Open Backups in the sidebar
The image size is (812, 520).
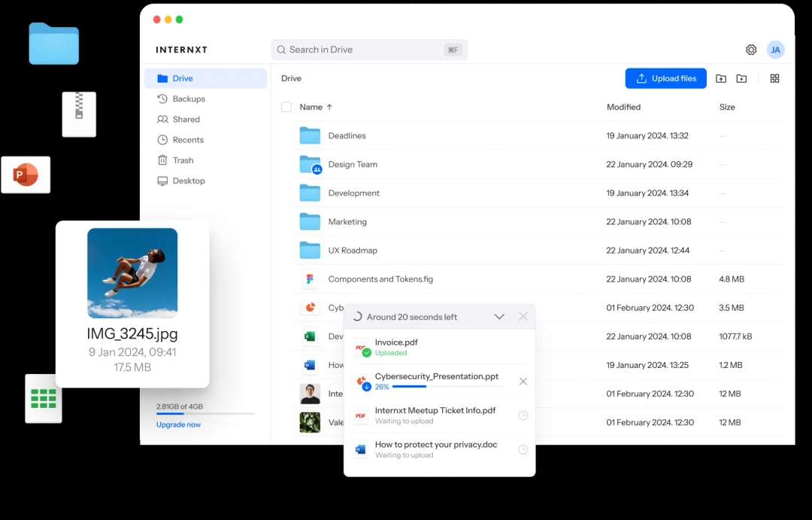(x=189, y=99)
